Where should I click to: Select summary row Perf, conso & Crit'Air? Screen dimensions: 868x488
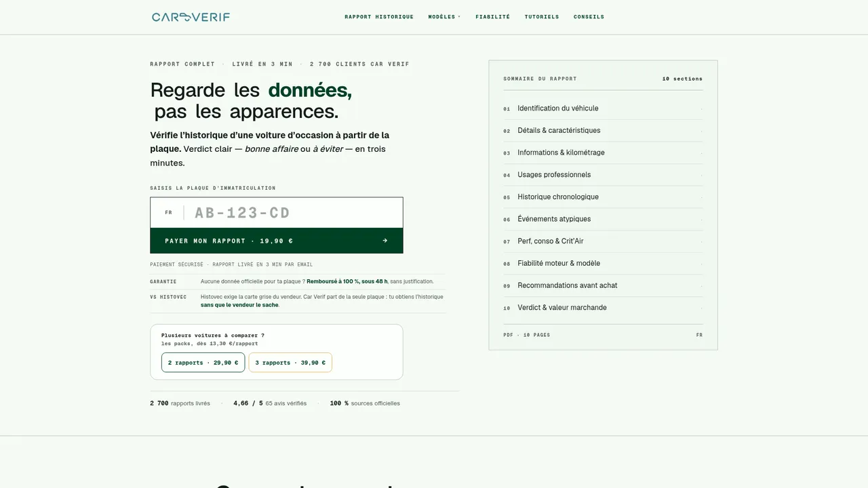pyautogui.click(x=603, y=241)
